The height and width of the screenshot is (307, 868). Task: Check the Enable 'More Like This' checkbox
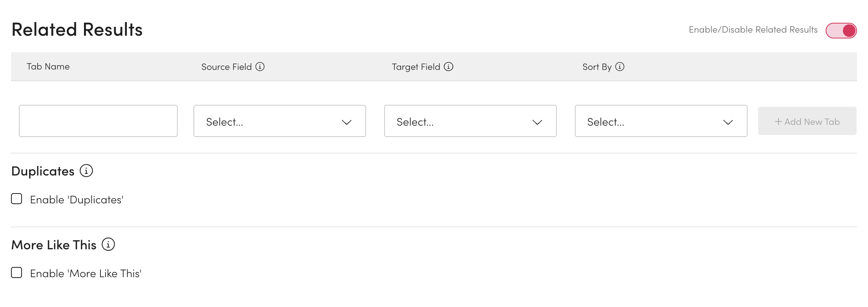click(x=16, y=272)
